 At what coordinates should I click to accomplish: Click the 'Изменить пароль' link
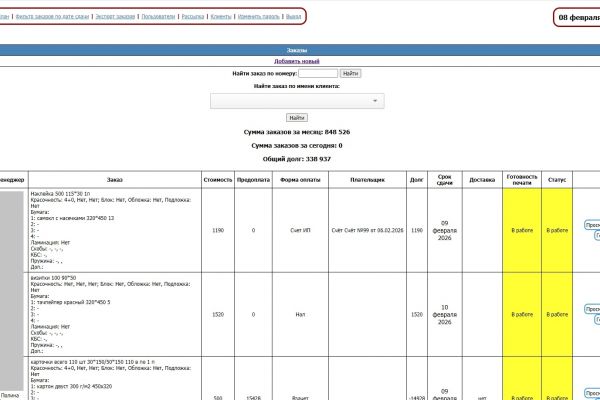(259, 16)
